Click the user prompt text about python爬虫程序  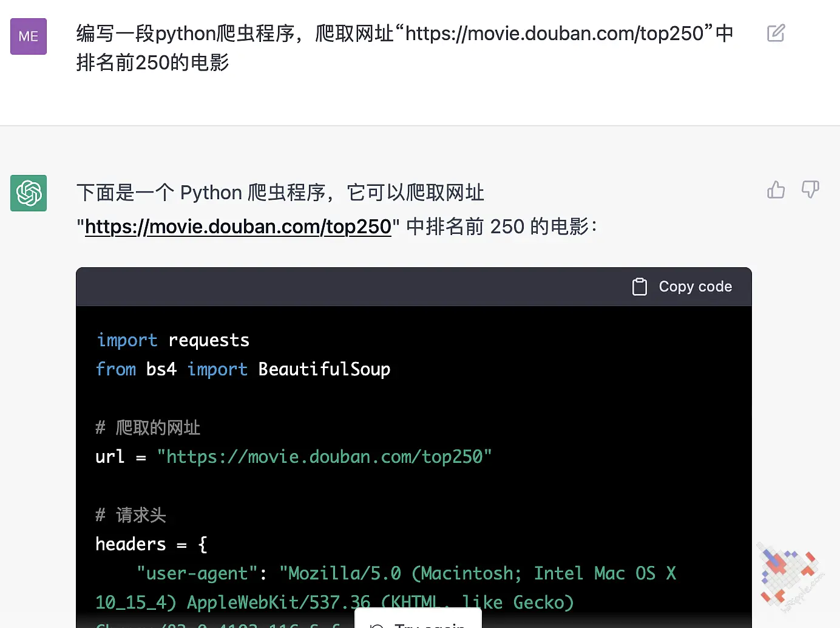pos(405,47)
